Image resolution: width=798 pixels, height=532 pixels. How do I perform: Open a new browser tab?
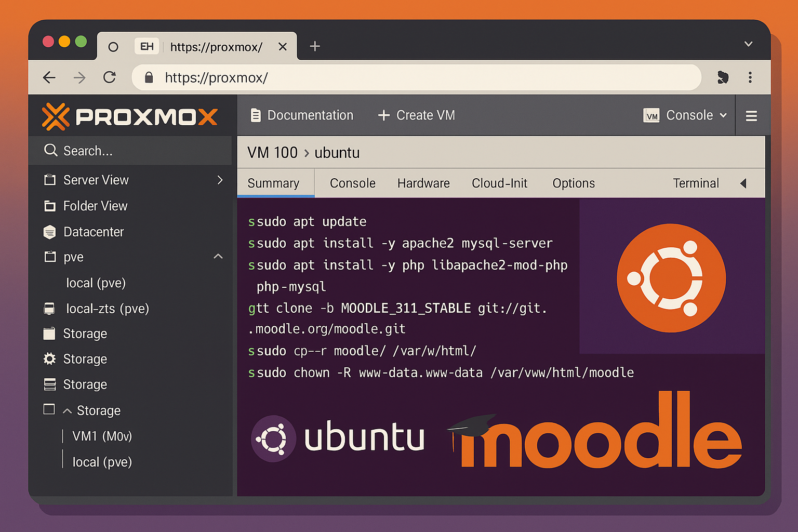click(315, 46)
